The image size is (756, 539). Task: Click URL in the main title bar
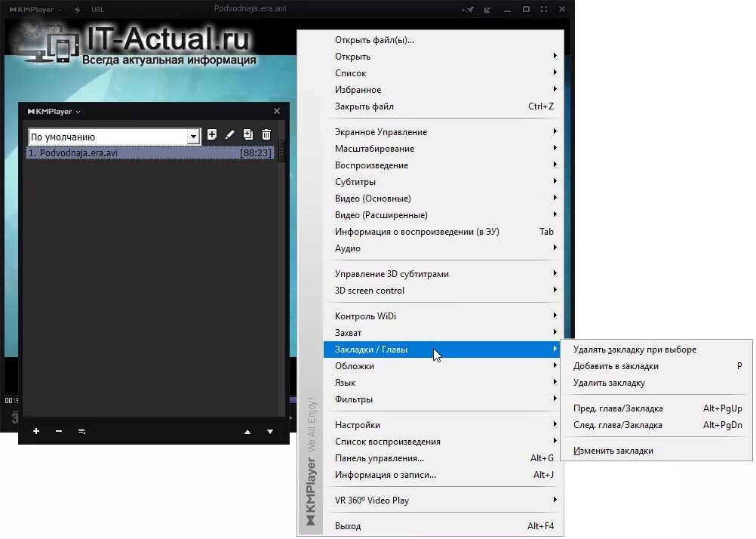[97, 9]
